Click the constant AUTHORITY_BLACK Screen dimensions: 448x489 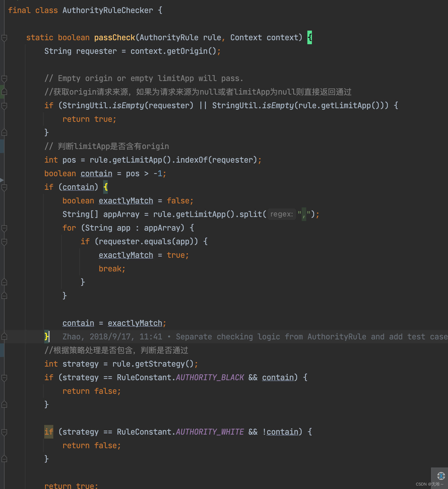210,377
